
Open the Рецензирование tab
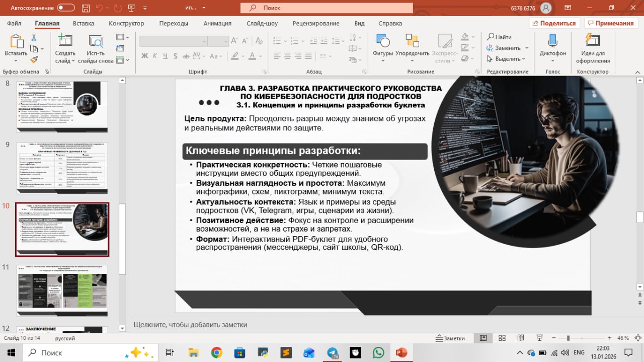pos(316,23)
